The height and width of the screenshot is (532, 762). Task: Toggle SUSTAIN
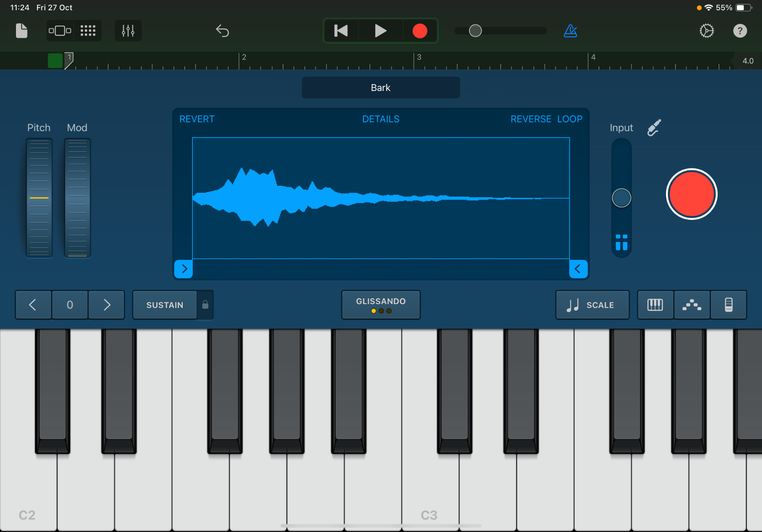coord(165,305)
